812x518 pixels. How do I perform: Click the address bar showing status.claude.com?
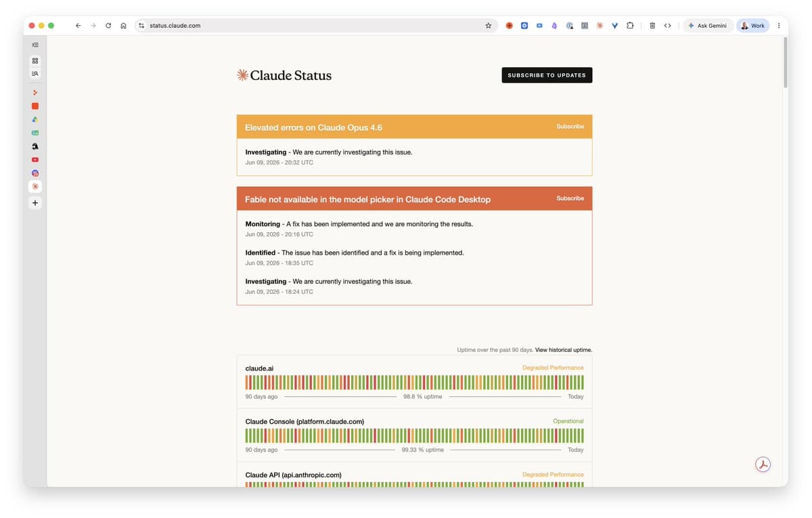pyautogui.click(x=315, y=26)
